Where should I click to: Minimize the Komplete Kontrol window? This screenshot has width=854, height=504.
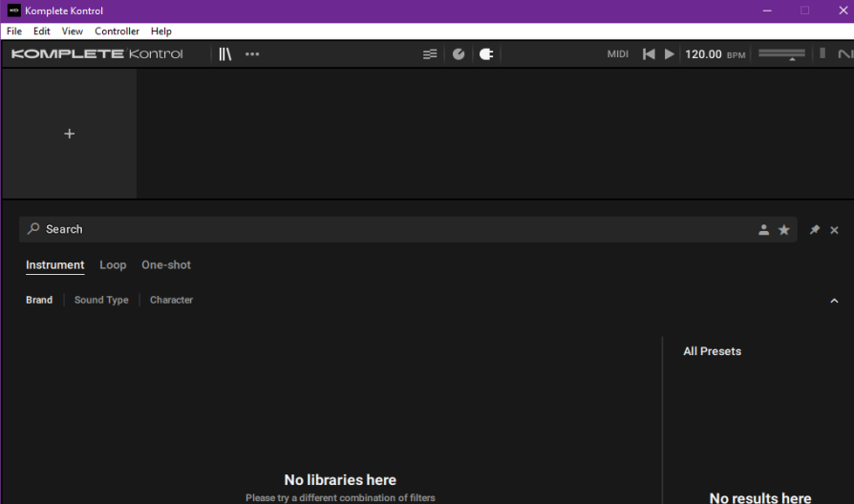(x=767, y=10)
